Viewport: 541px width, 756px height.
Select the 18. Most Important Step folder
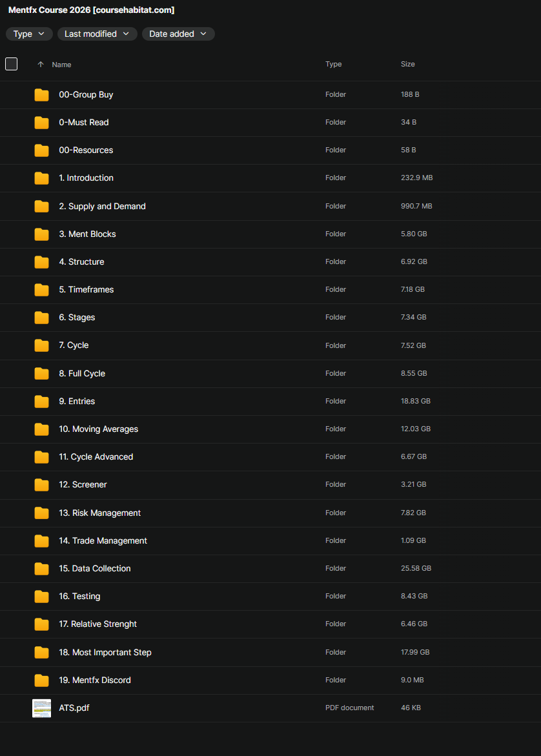pyautogui.click(x=105, y=653)
